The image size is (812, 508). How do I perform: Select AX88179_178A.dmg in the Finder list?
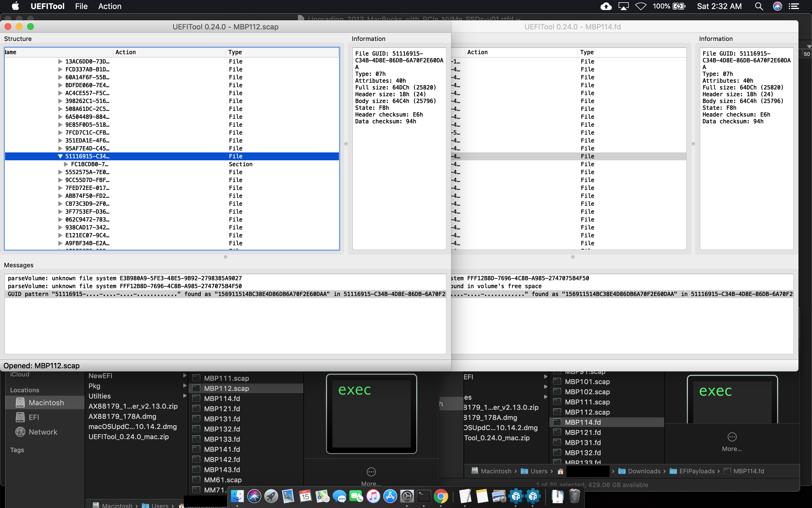tap(136, 417)
